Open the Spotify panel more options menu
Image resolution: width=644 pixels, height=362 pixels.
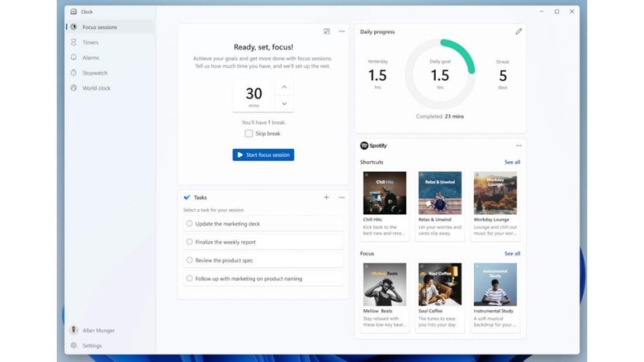click(x=519, y=145)
